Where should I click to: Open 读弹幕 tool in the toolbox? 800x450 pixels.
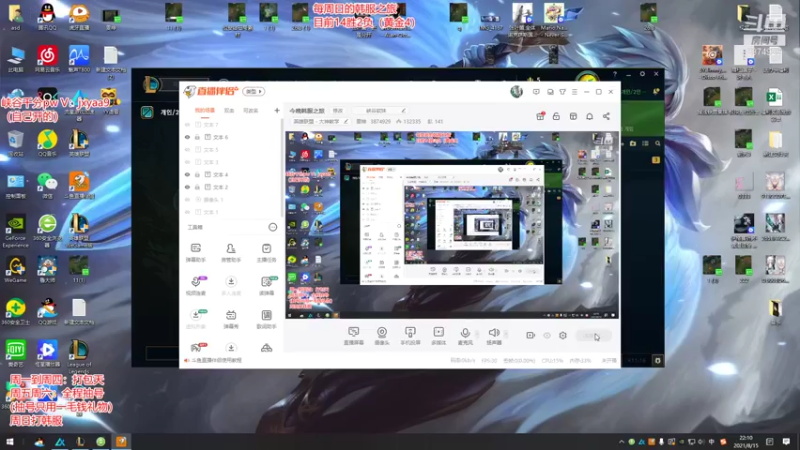tap(266, 286)
